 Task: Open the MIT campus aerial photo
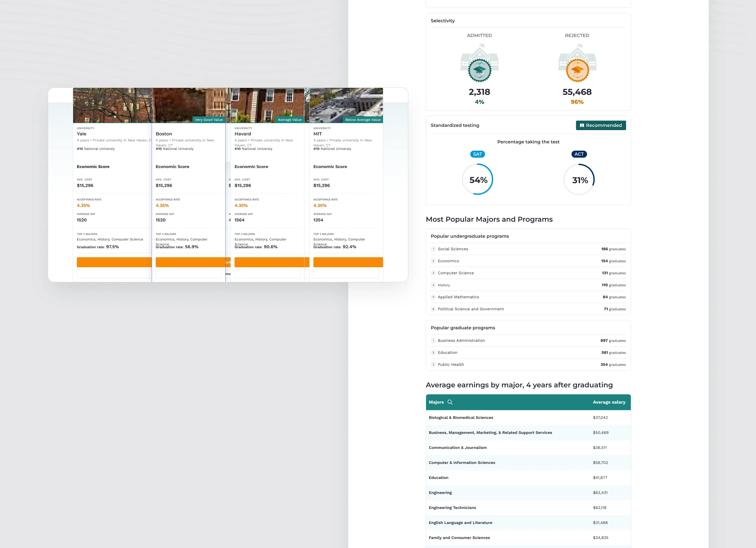pos(346,105)
